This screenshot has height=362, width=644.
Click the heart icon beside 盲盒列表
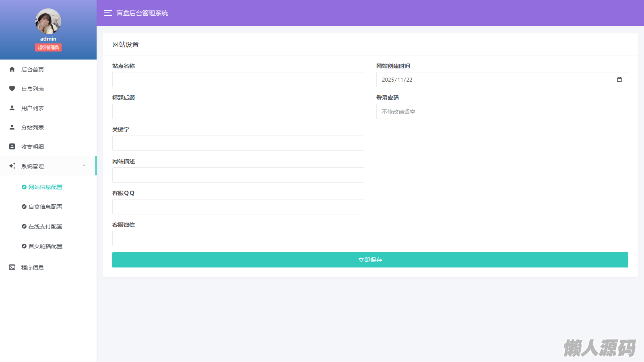click(12, 88)
